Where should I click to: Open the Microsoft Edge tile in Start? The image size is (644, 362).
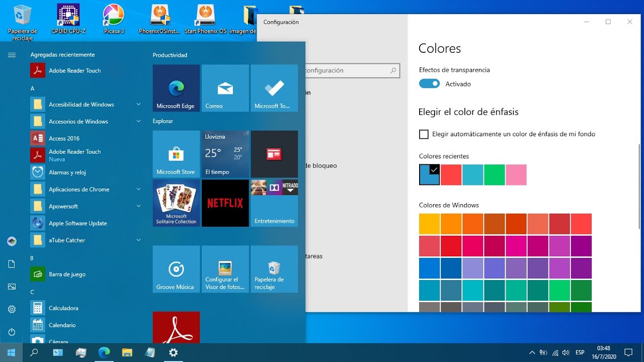(176, 88)
